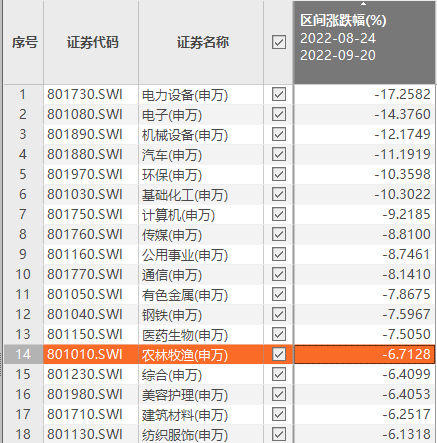Select value cell -7.5967
The image size is (437, 443).
[365, 314]
